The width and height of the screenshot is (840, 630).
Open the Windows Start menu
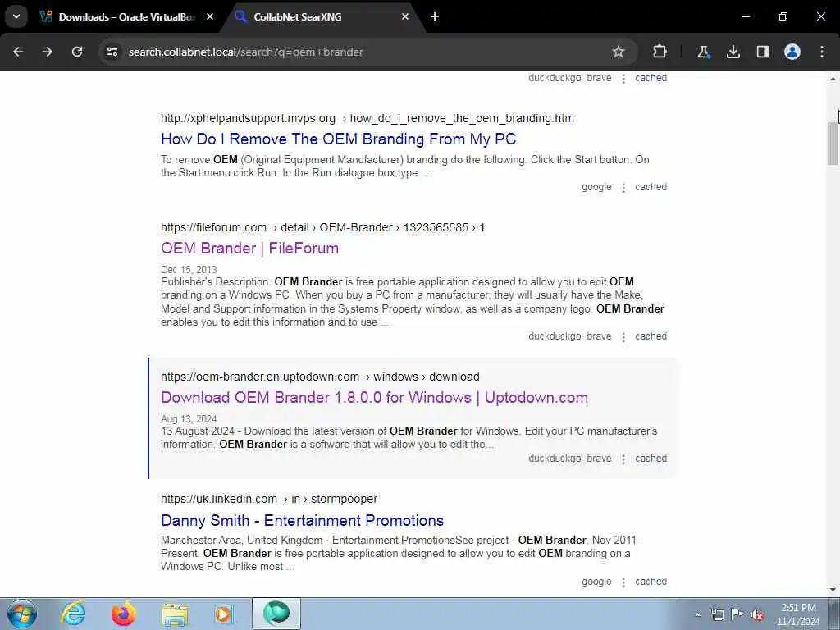pyautogui.click(x=22, y=614)
